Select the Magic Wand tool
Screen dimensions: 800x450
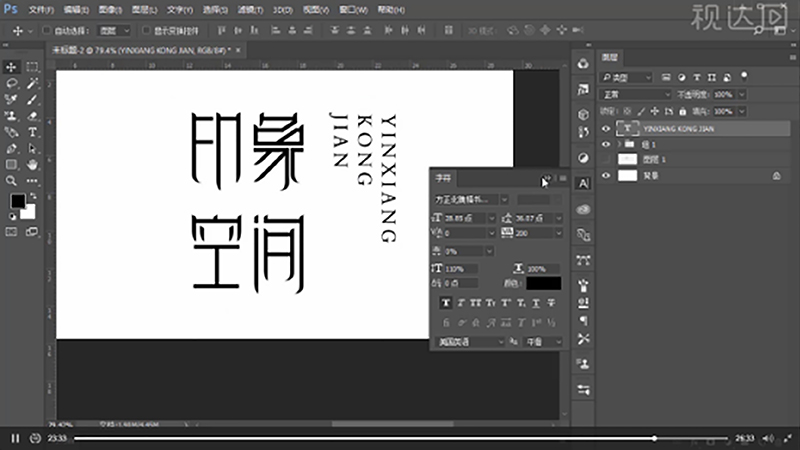pyautogui.click(x=32, y=83)
